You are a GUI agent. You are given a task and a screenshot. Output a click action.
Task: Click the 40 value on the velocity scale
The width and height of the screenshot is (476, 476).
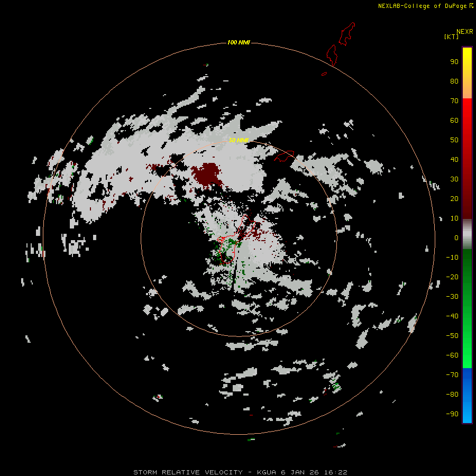point(454,160)
